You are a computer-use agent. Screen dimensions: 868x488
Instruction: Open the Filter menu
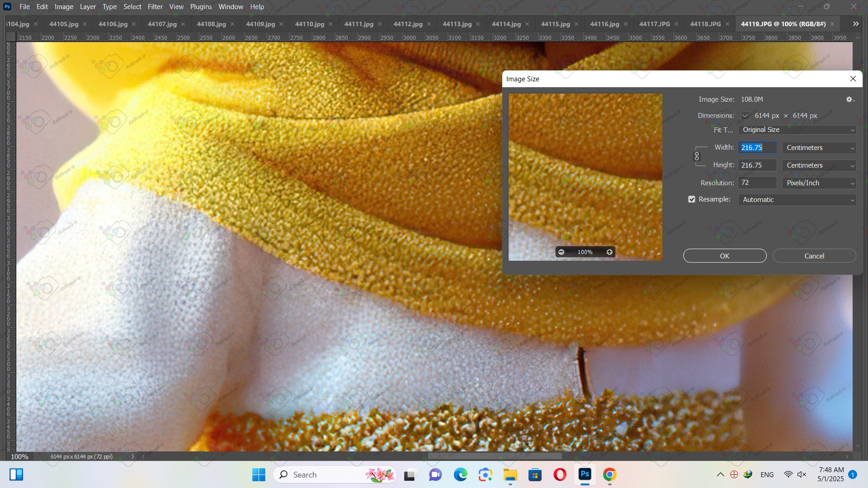pyautogui.click(x=155, y=7)
